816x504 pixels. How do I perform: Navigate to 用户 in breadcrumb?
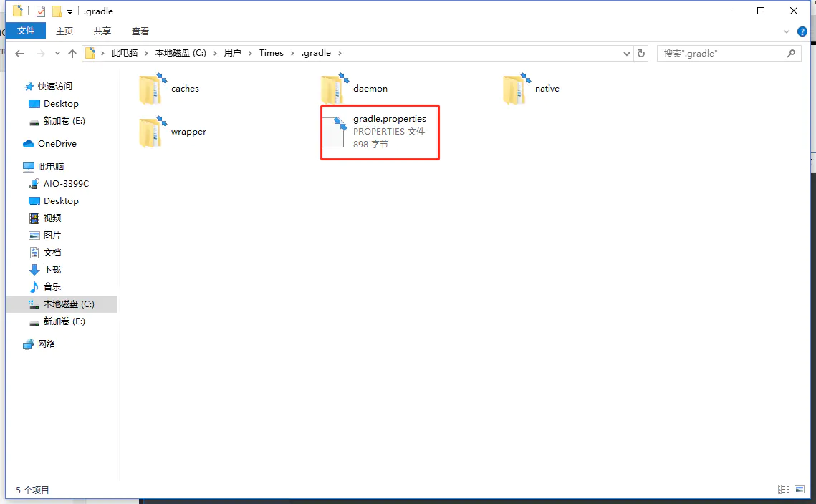coord(233,53)
